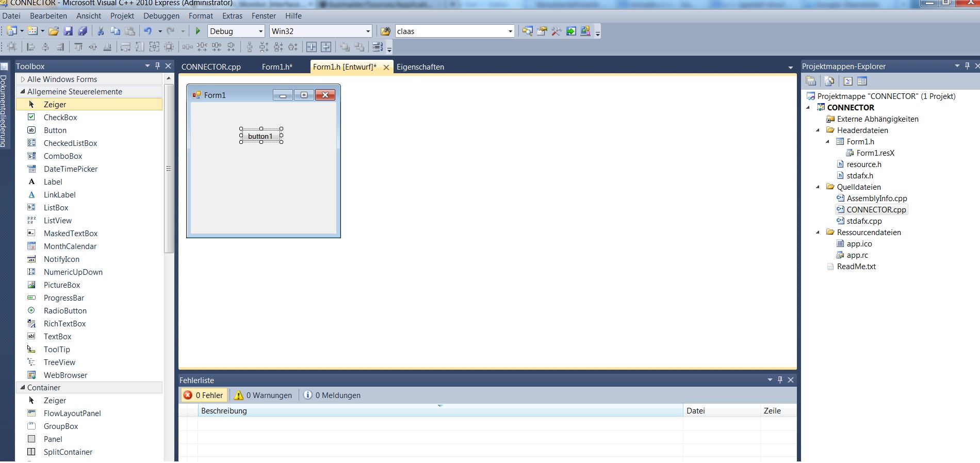Screen dimensions: 980x463
Task: Click the Toolbox vertical scrollbar
Action: 169,169
